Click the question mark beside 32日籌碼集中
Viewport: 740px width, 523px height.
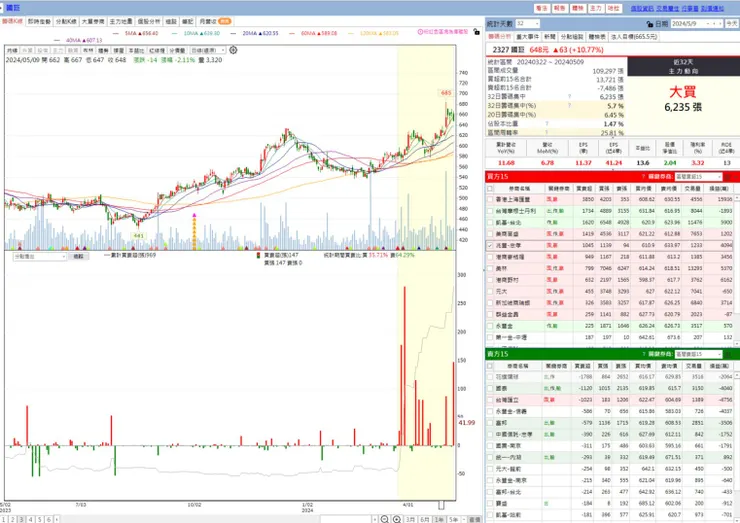point(570,97)
